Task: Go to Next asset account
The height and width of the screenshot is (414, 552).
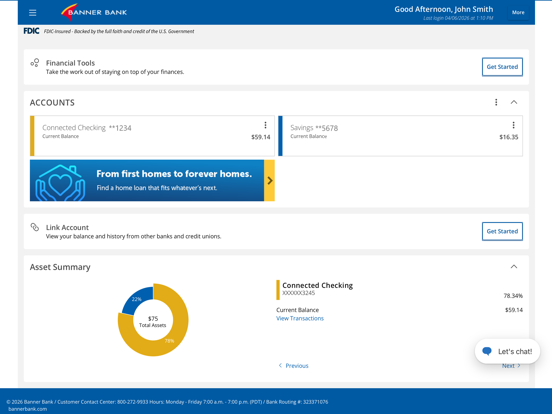Action: pyautogui.click(x=511, y=366)
